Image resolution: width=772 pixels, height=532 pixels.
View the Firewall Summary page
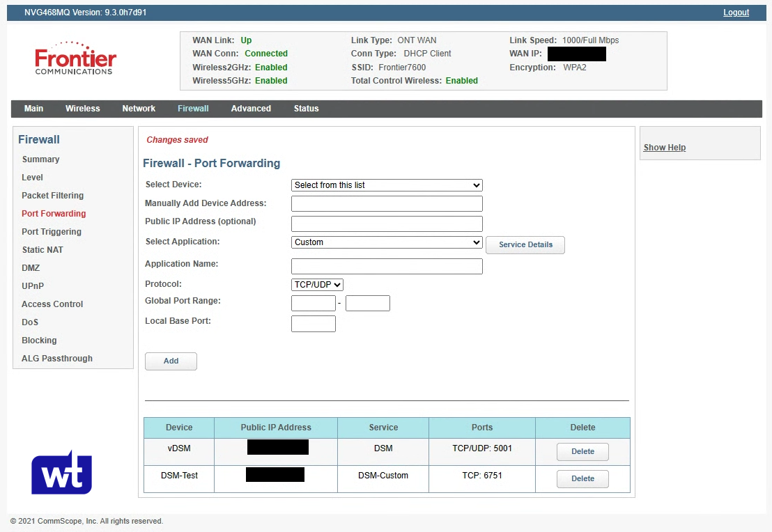coord(40,159)
